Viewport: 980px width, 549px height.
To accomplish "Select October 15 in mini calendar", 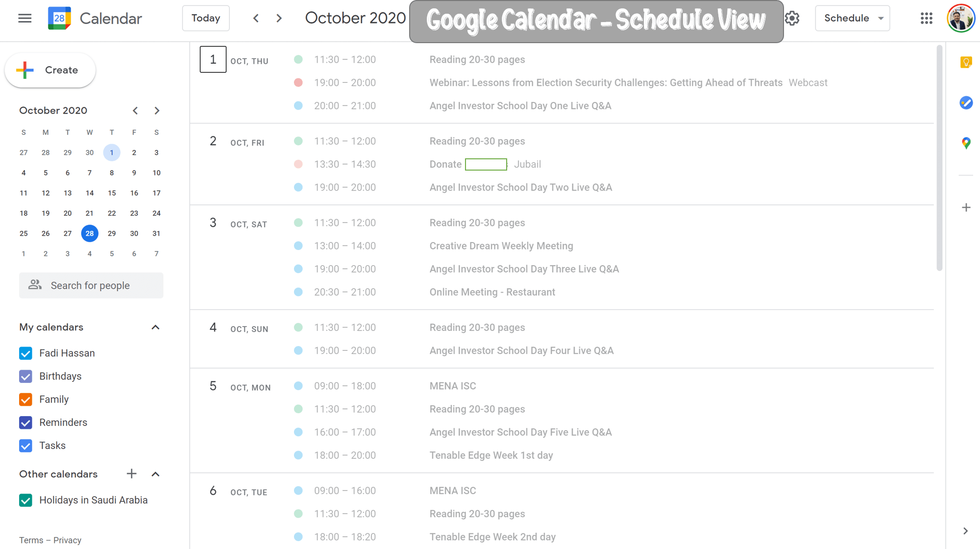I will [x=112, y=193].
